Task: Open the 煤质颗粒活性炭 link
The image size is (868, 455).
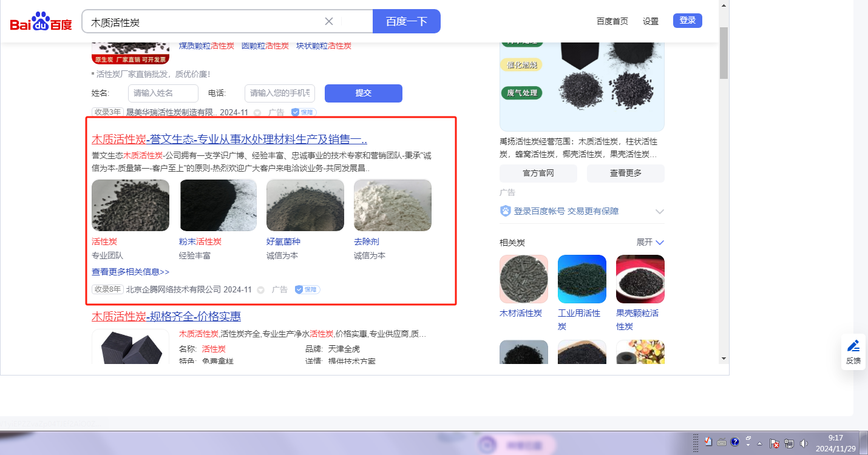Action: coord(206,45)
